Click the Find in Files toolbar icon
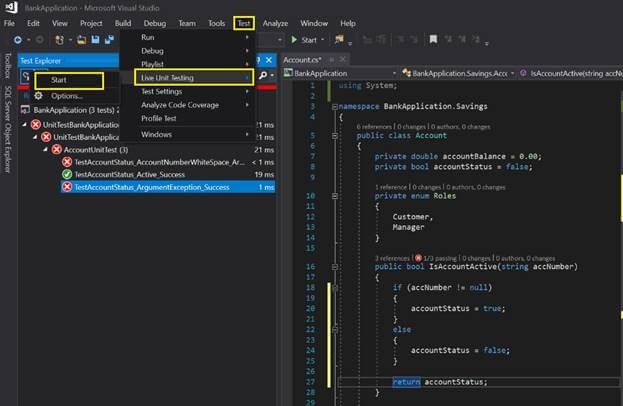623x406 pixels. 339,39
